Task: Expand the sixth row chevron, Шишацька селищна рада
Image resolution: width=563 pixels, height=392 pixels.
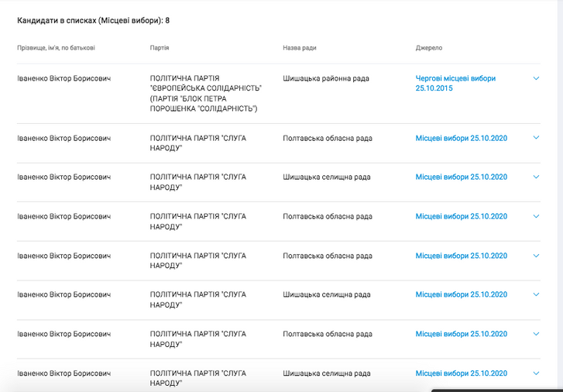Action: [536, 294]
